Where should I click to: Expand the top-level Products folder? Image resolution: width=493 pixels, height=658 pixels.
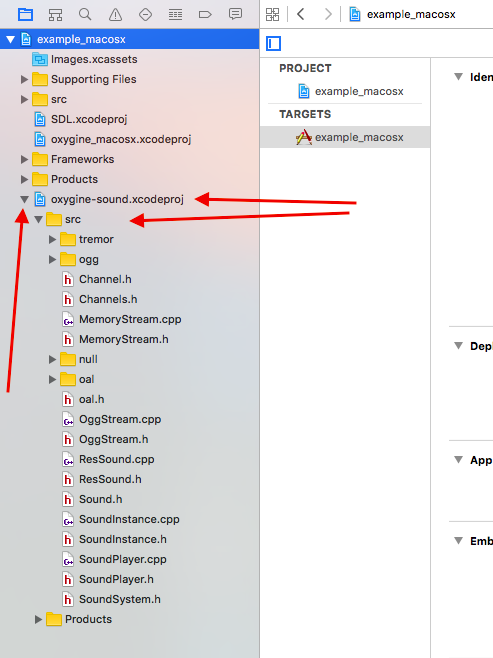(x=24, y=180)
